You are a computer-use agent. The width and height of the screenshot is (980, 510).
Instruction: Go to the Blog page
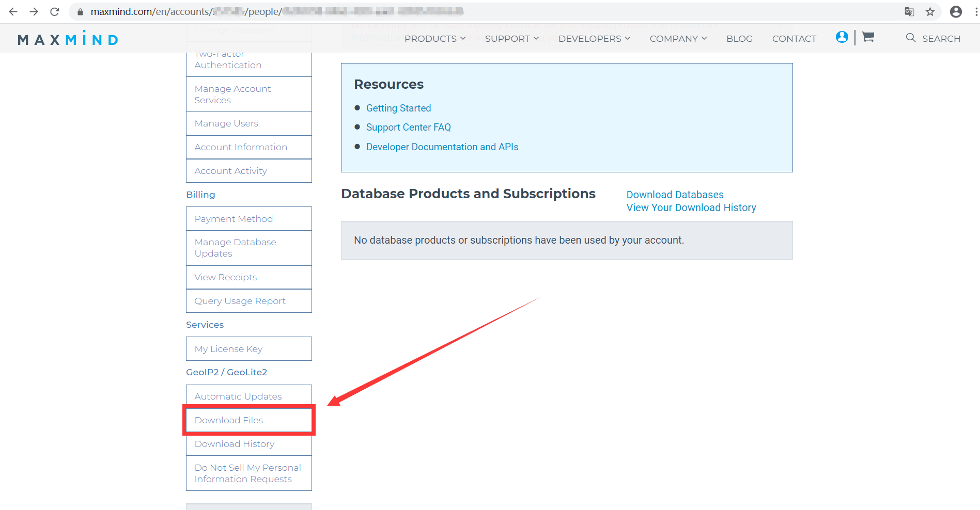point(739,39)
